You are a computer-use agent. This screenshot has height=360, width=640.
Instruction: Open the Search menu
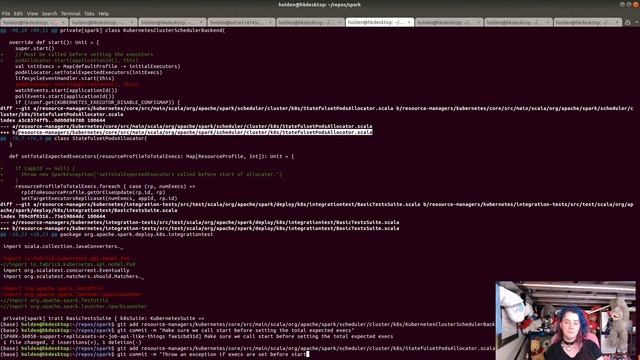pyautogui.click(x=49, y=13)
